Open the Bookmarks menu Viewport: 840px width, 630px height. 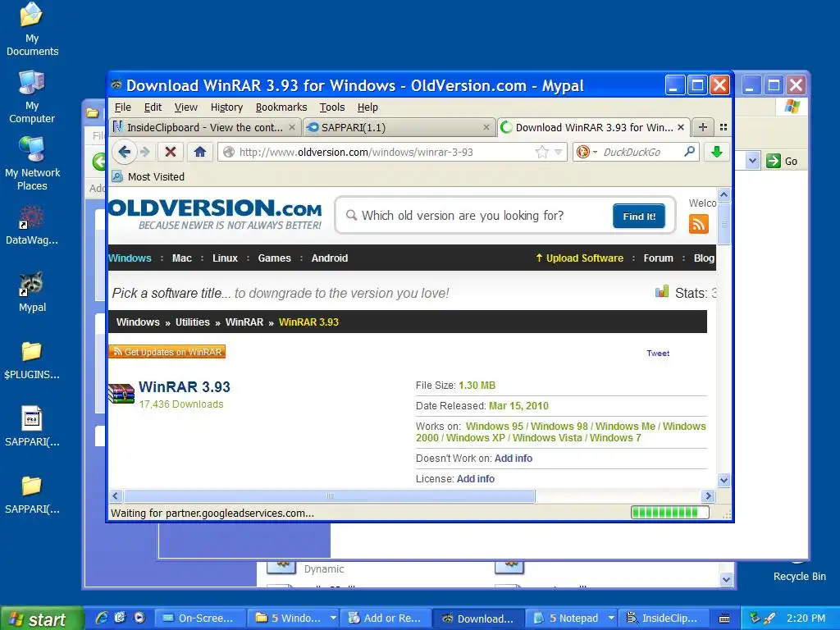tap(281, 107)
